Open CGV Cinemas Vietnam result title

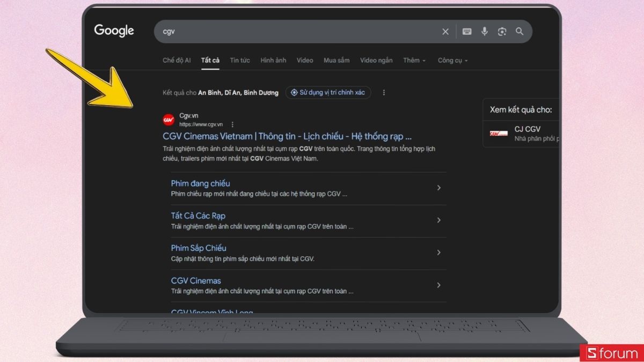coord(287,136)
